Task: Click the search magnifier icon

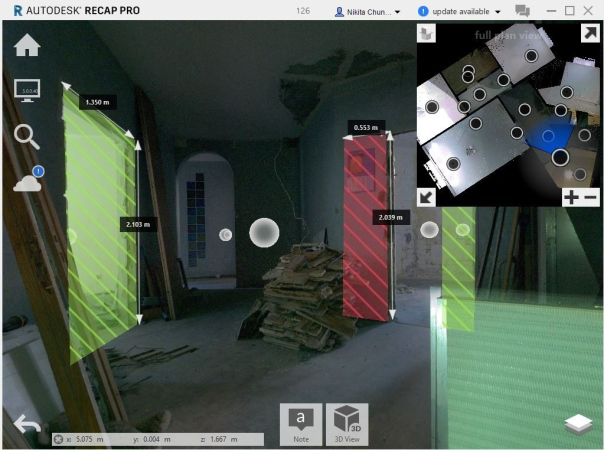Action: coord(27,137)
